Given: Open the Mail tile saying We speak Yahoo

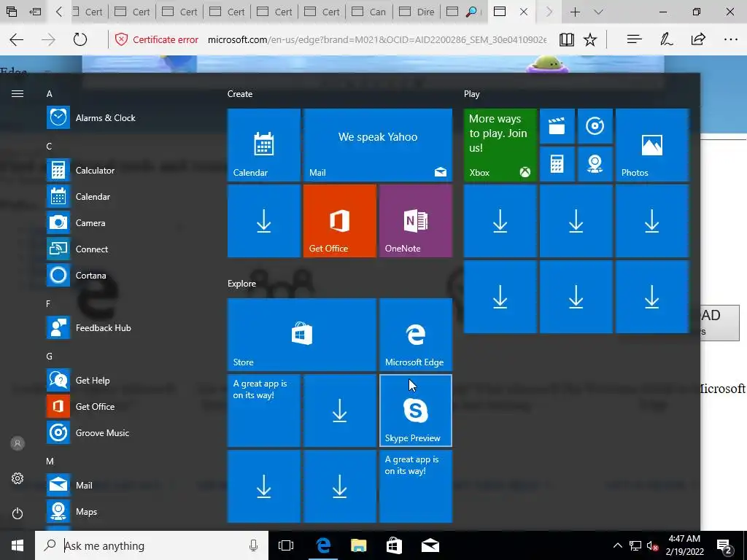Looking at the screenshot, I should 378,145.
